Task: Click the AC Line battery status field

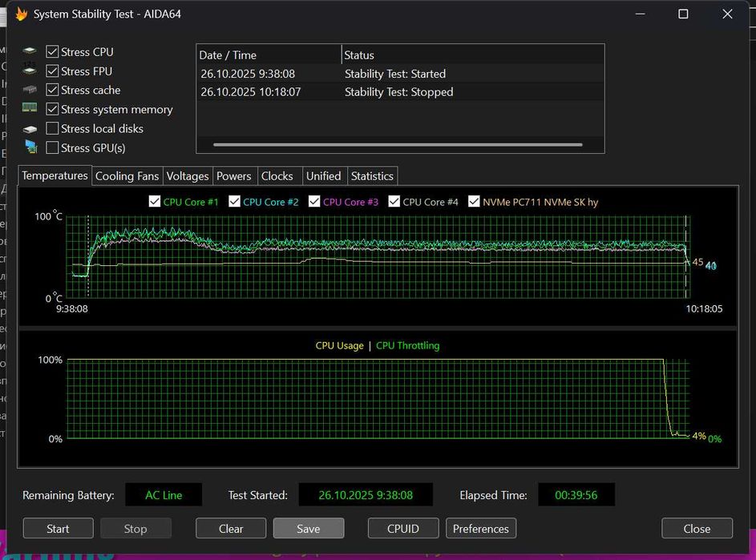Action: click(164, 495)
